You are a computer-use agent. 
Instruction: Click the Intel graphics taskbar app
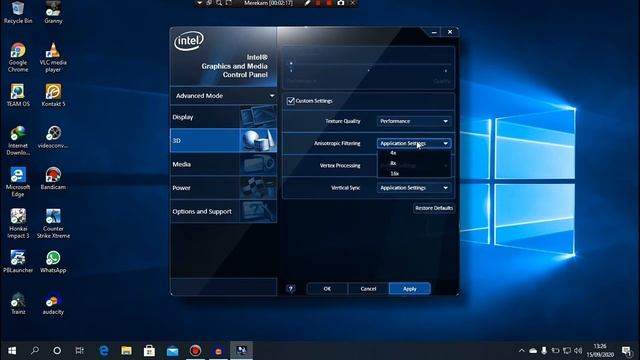point(242,350)
